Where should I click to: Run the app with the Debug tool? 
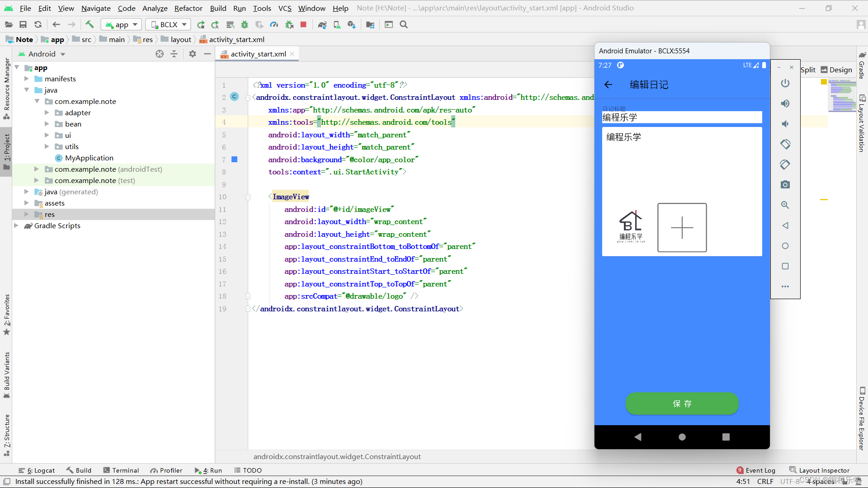click(x=245, y=24)
